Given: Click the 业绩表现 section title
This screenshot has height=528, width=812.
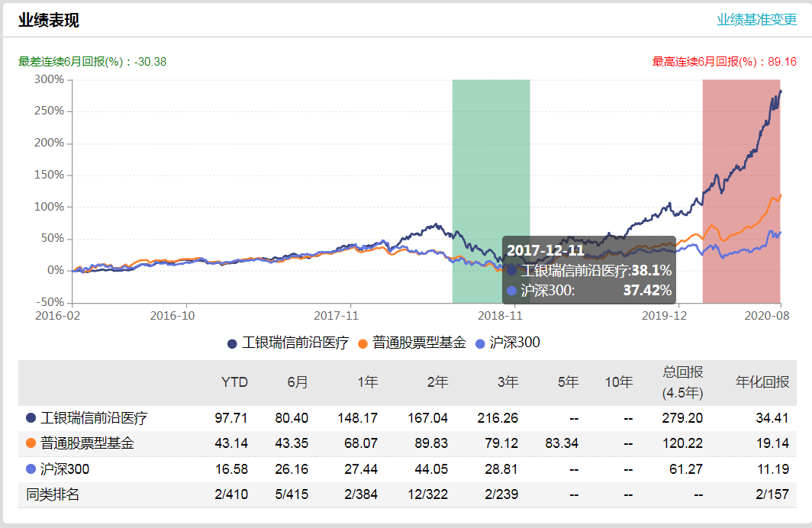Looking at the screenshot, I should click(49, 20).
